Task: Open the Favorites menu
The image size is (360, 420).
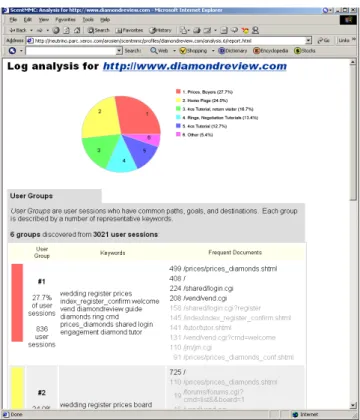Action: (65, 20)
